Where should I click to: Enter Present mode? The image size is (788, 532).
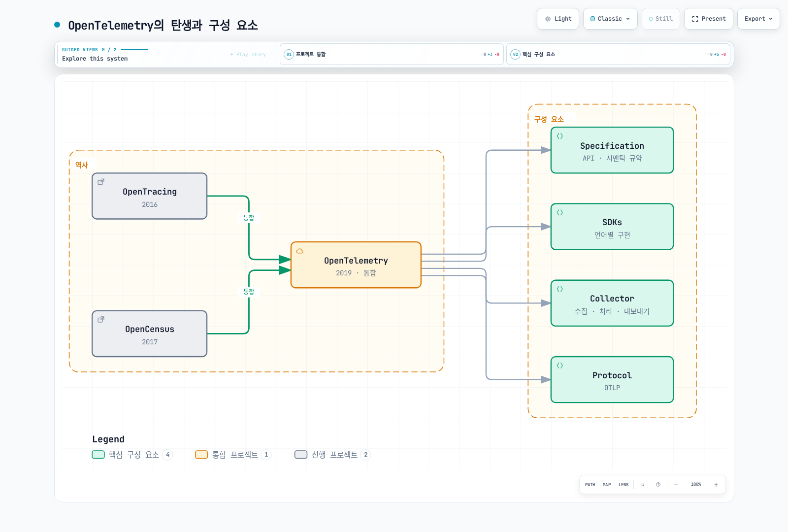pyautogui.click(x=709, y=19)
